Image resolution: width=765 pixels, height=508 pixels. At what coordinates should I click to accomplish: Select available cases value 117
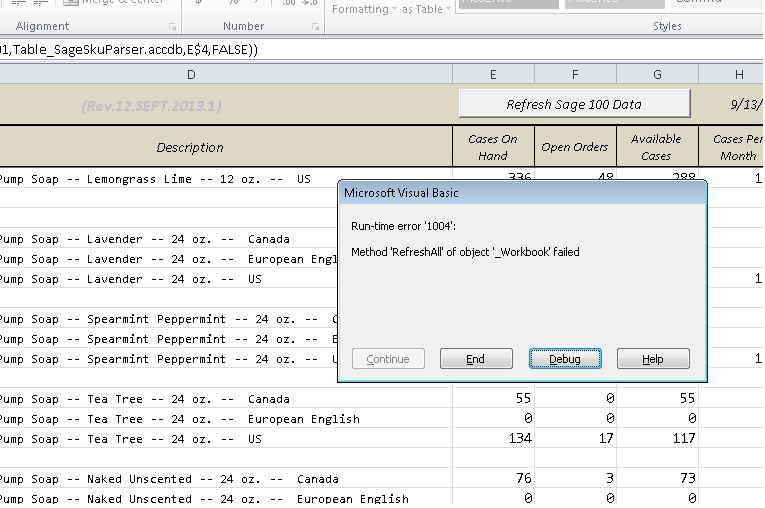657,438
